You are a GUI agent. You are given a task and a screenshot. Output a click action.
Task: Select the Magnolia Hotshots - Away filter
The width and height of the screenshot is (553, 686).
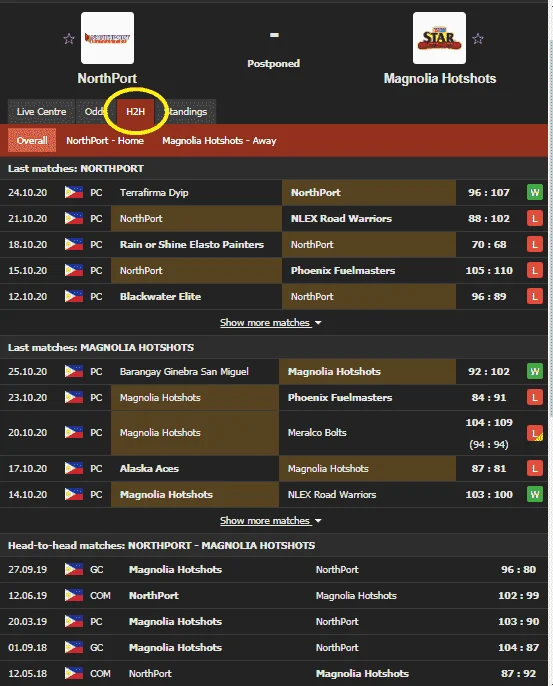[219, 140]
